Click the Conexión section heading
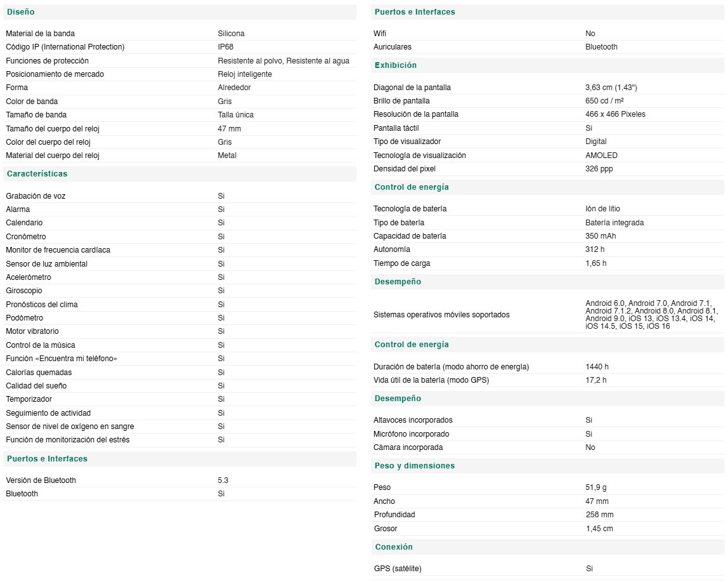This screenshot has height=582, width=728. pyautogui.click(x=394, y=547)
